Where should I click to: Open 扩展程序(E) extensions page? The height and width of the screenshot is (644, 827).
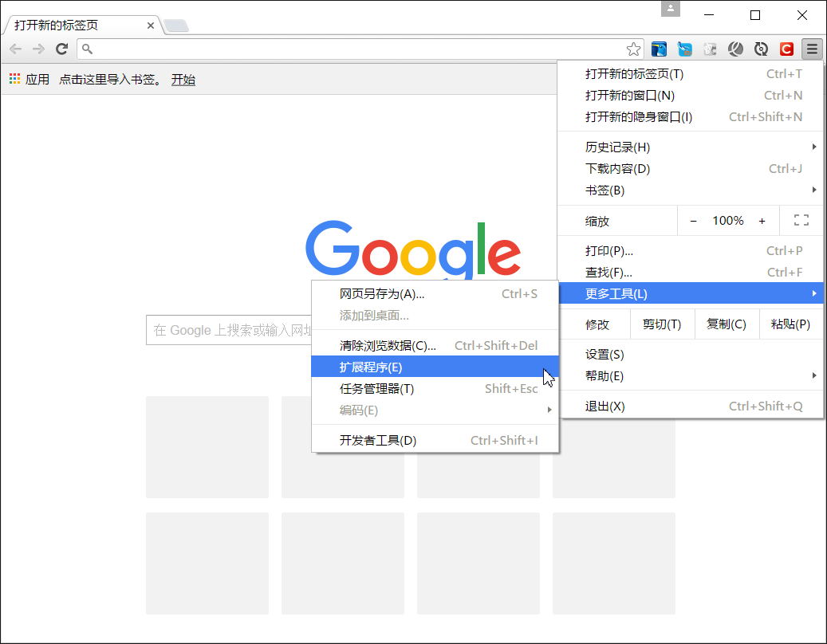pos(435,367)
